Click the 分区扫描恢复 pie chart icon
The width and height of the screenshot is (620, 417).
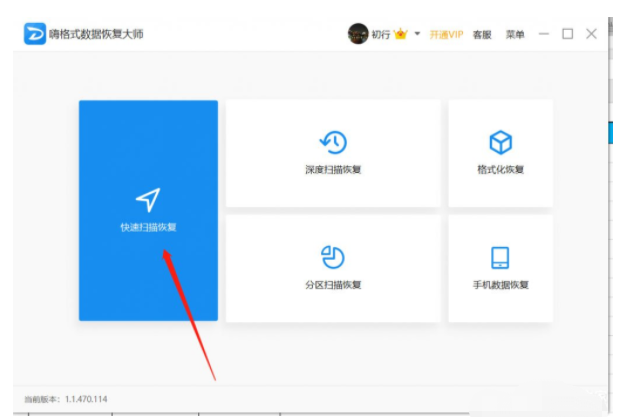(x=333, y=257)
